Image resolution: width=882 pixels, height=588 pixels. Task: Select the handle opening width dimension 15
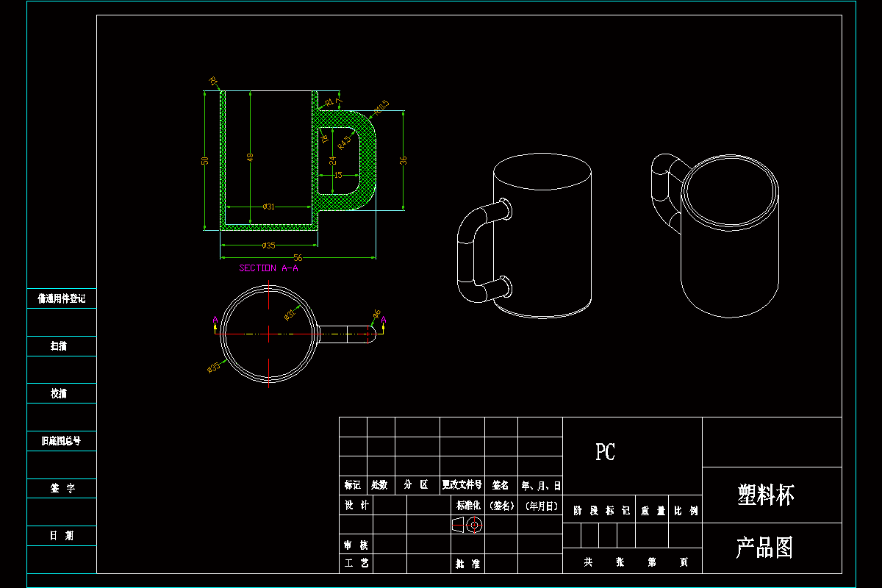click(x=338, y=175)
